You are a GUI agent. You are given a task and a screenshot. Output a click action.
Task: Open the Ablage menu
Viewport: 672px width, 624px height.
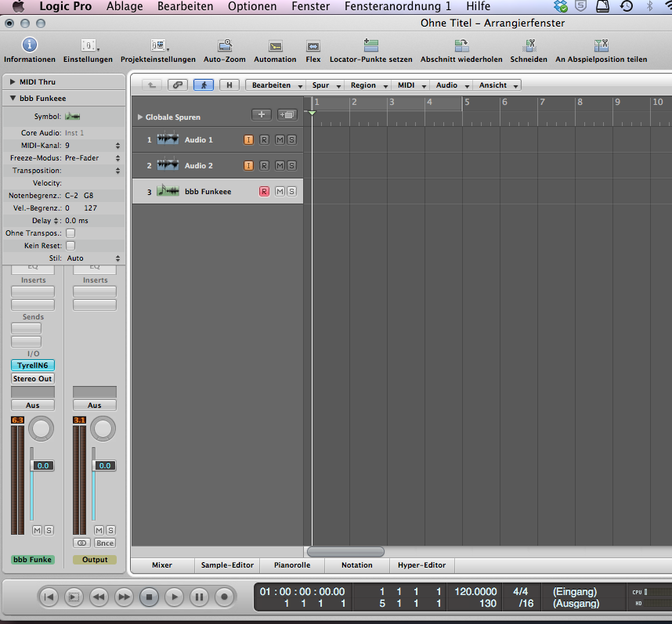(x=125, y=6)
